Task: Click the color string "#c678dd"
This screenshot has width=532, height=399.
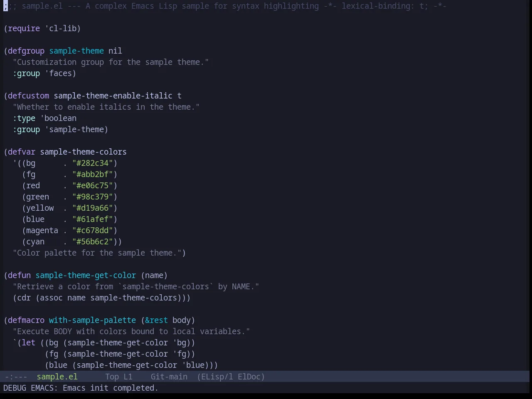Action: (x=92, y=230)
